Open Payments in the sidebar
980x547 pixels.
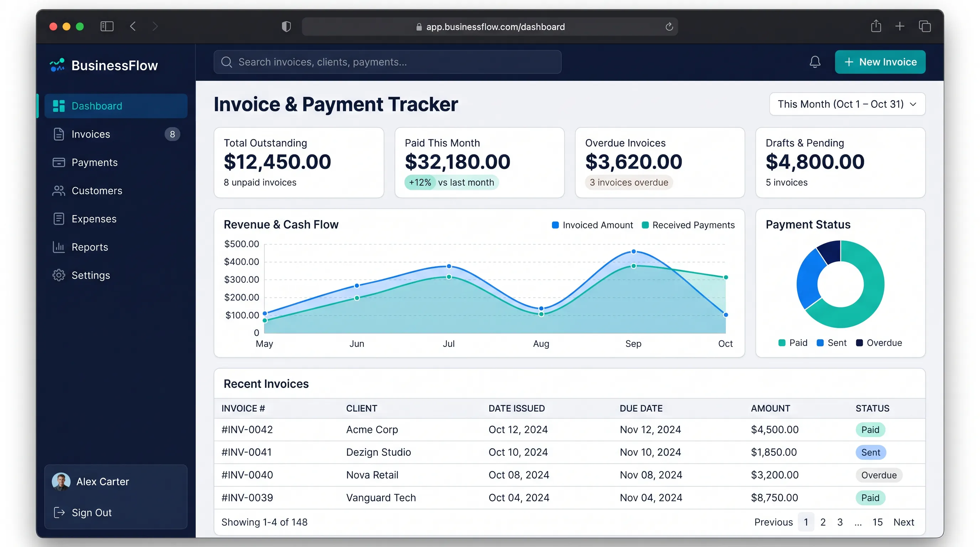tap(116, 162)
